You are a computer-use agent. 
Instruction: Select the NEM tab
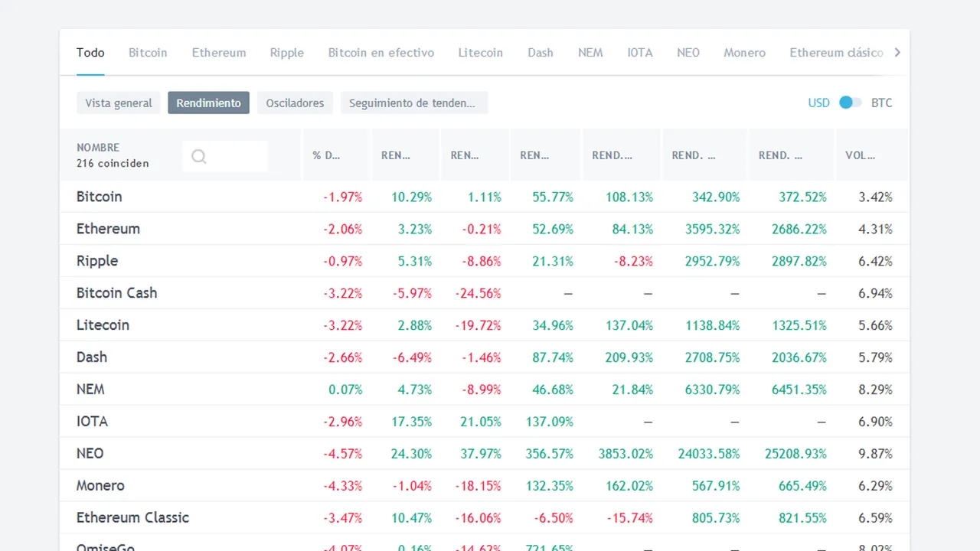pos(590,53)
